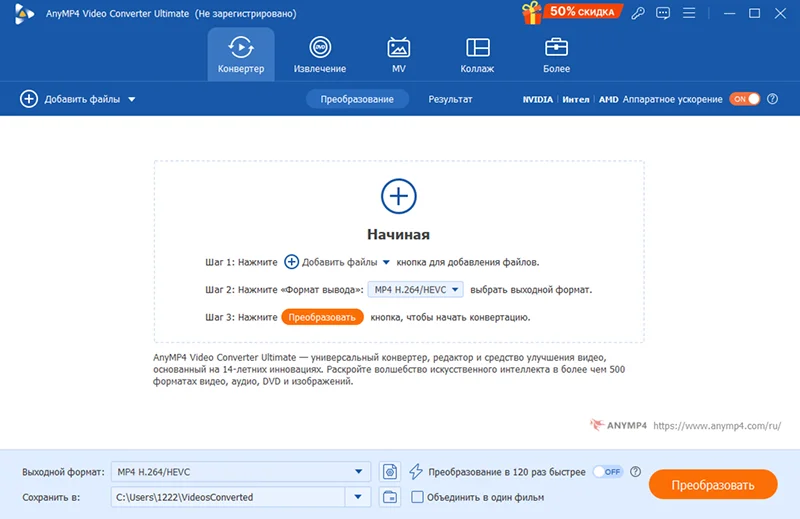
Task: Click the Добавить файлы plus icon in toolbar
Action: coord(29,99)
